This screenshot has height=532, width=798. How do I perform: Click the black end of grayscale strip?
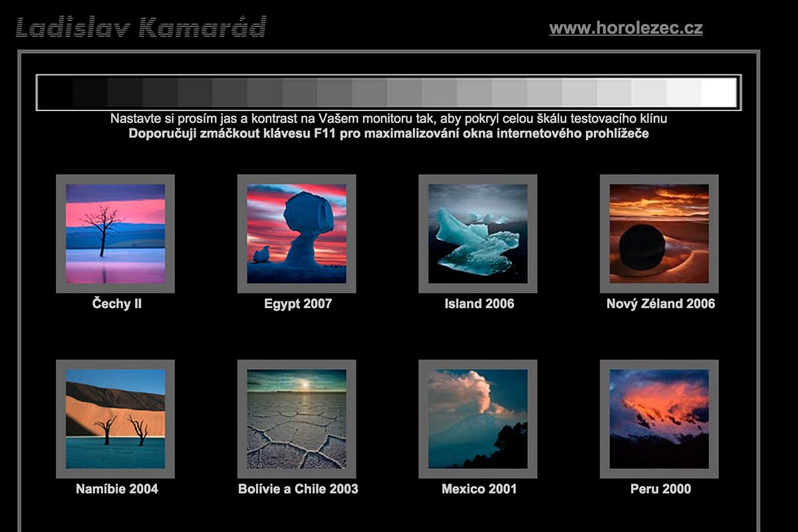pos(56,92)
